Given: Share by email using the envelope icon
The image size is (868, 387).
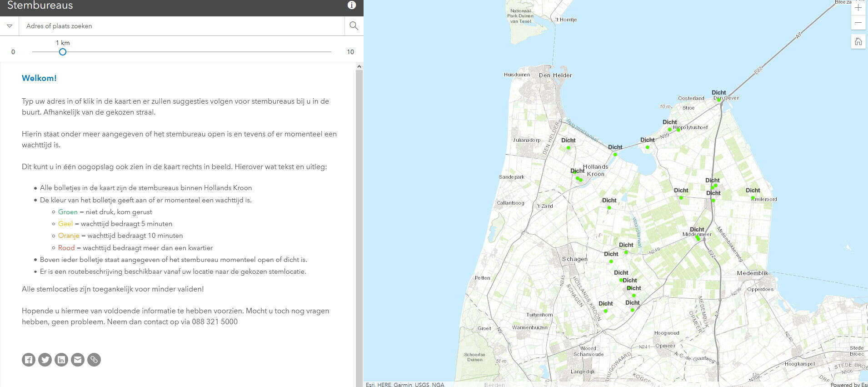Looking at the screenshot, I should (x=78, y=360).
